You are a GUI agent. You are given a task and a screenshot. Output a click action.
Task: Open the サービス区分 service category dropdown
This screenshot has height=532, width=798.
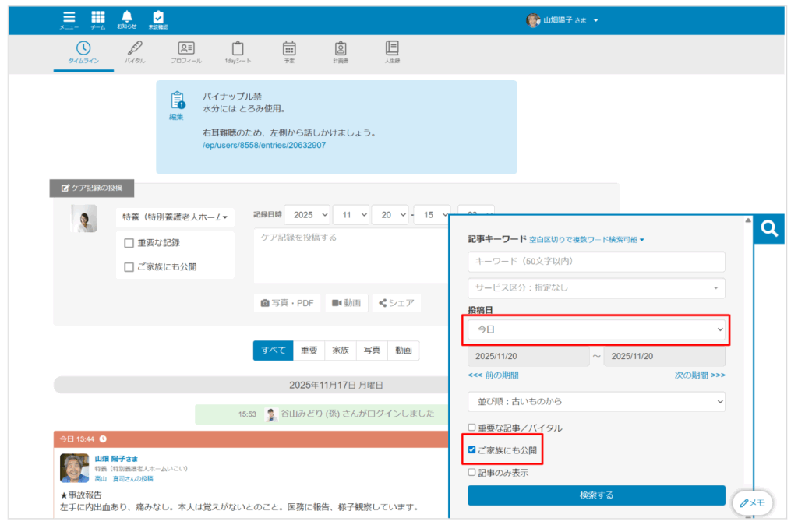click(x=596, y=288)
